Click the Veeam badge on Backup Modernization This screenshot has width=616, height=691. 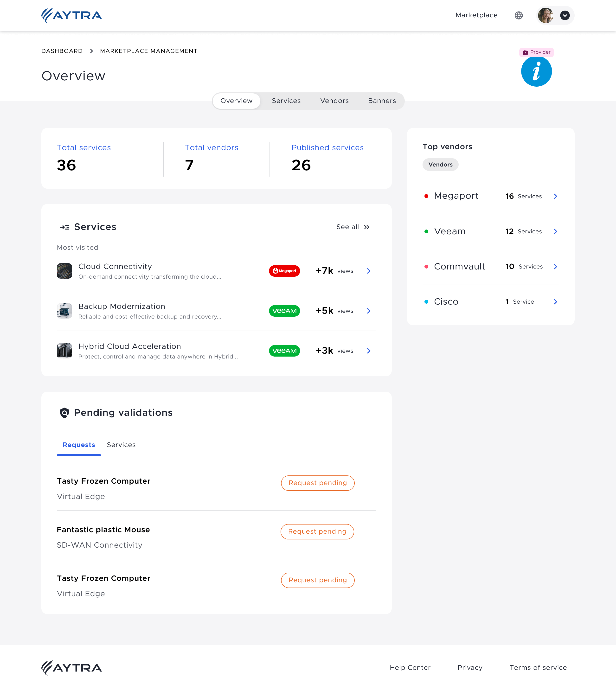284,311
